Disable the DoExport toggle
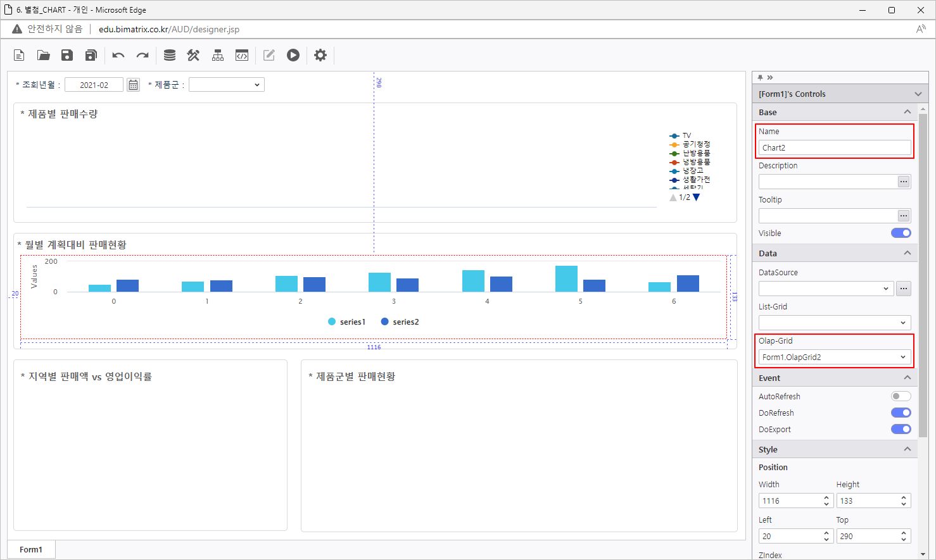The height and width of the screenshot is (560, 936). [x=901, y=429]
